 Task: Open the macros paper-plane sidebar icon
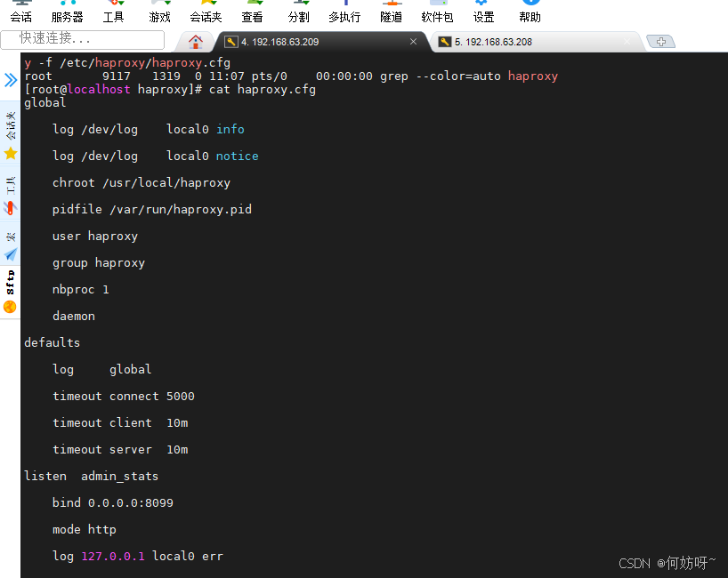tap(10, 254)
